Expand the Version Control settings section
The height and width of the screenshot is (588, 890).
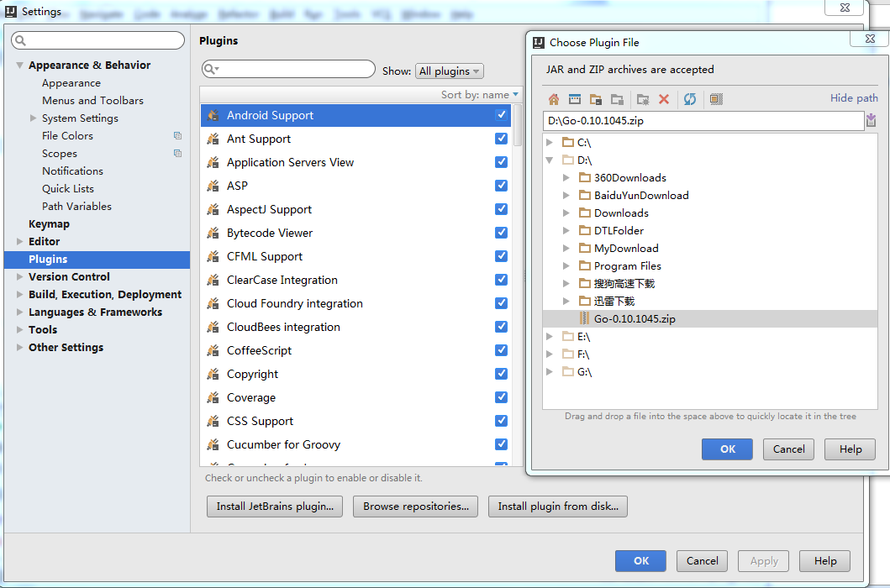pos(20,277)
